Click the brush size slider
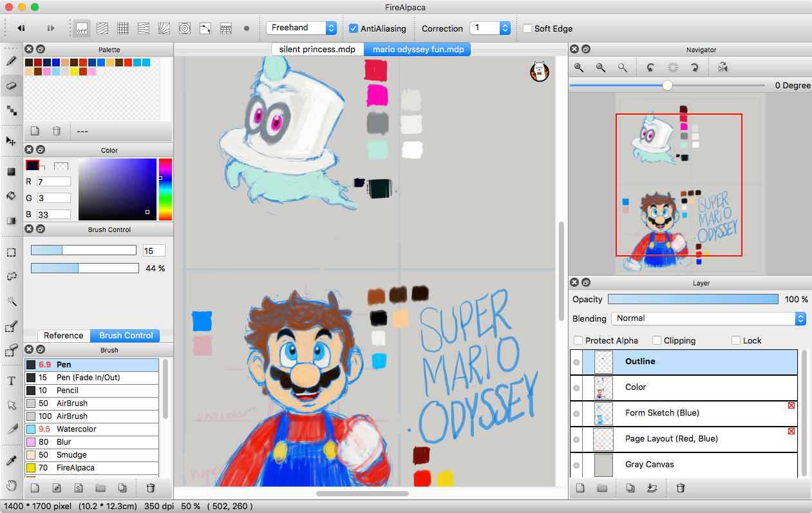The width and height of the screenshot is (812, 513). point(84,250)
